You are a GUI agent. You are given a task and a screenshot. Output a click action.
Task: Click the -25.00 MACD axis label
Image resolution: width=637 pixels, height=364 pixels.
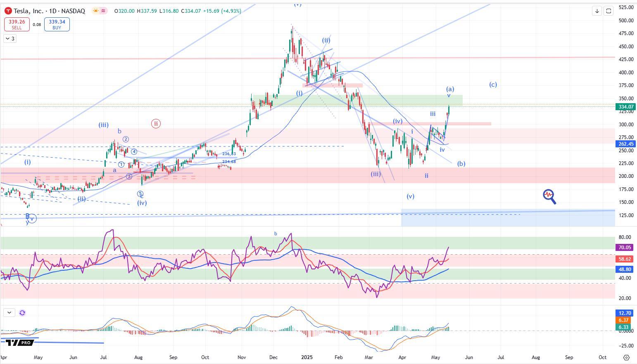click(625, 346)
